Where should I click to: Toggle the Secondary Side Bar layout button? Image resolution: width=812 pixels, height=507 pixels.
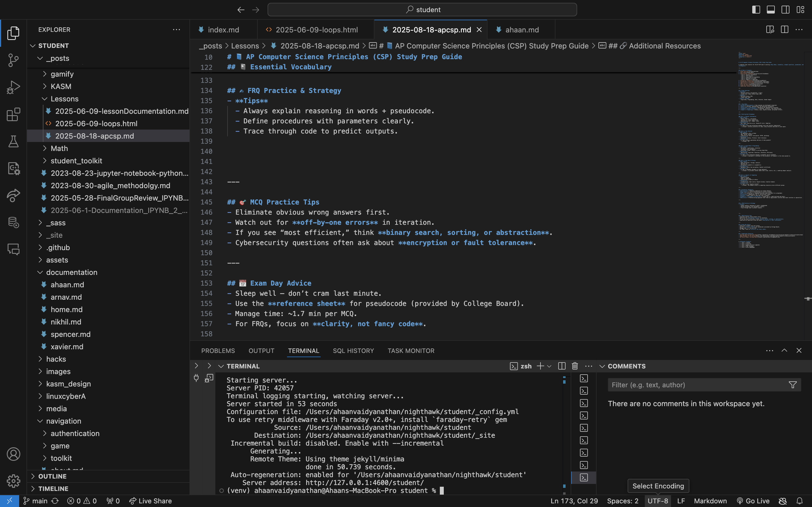[x=785, y=10]
